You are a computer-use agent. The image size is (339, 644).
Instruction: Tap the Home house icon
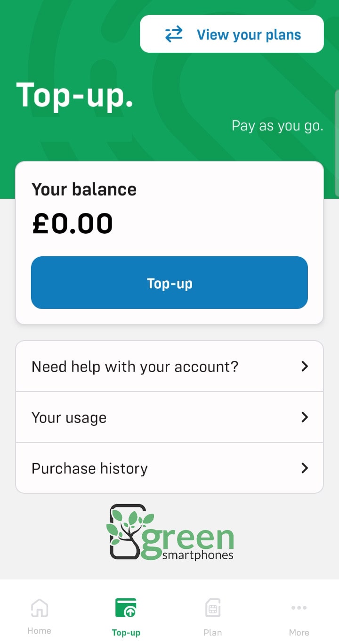(39, 608)
